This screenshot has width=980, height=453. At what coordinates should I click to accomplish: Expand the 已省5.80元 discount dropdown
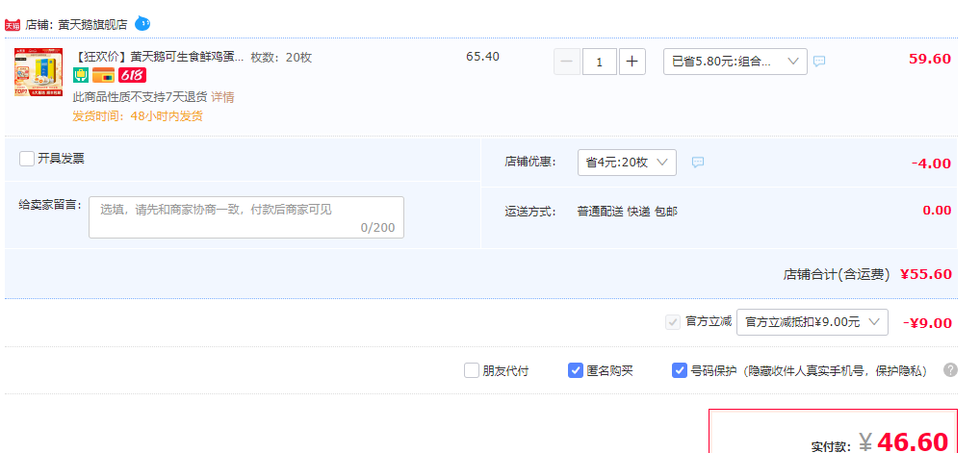(735, 62)
